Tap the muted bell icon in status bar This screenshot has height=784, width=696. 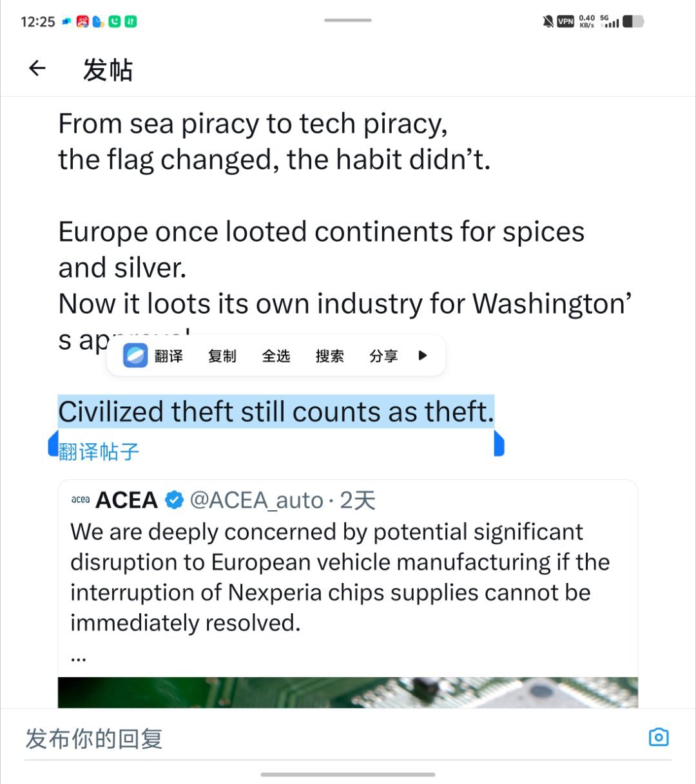[548, 22]
